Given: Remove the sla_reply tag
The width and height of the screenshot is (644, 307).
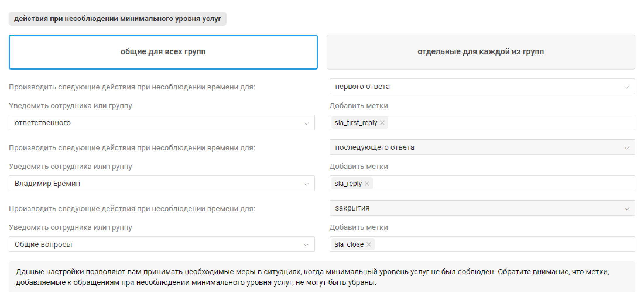Looking at the screenshot, I should (367, 184).
